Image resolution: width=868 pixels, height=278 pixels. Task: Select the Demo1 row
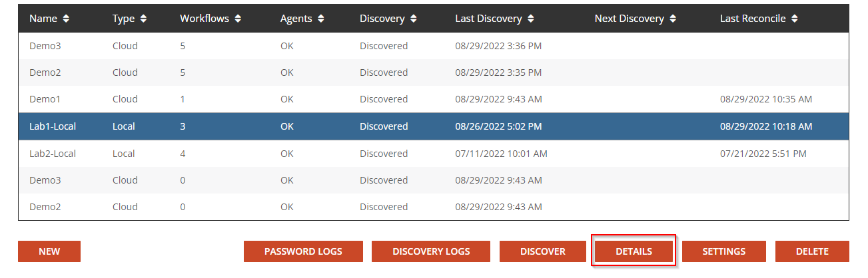point(45,99)
